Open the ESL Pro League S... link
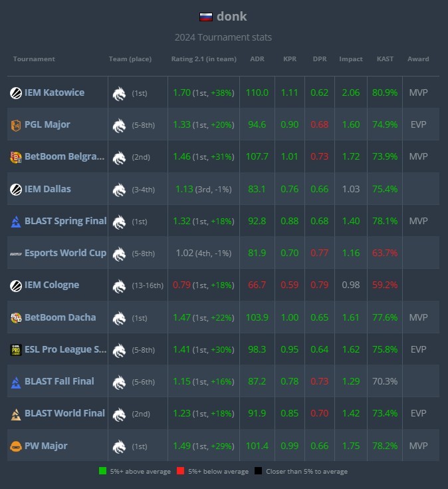Image resolution: width=448 pixels, height=489 pixels. pos(65,349)
